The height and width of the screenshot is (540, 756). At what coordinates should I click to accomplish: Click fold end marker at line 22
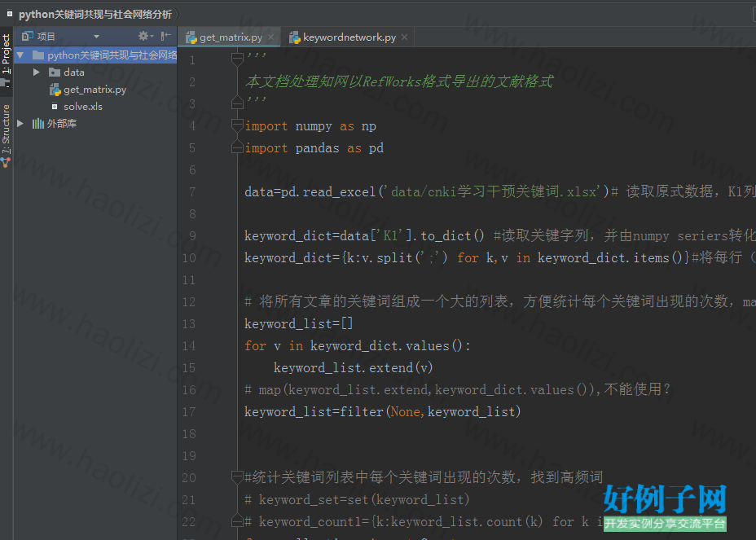pyautogui.click(x=237, y=521)
